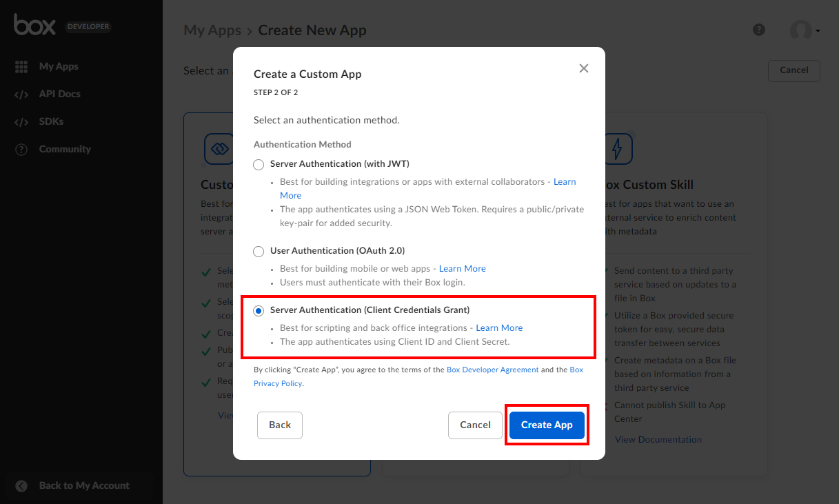Click the API Docs code icon
Image resolution: width=839 pixels, height=504 pixels.
[21, 94]
